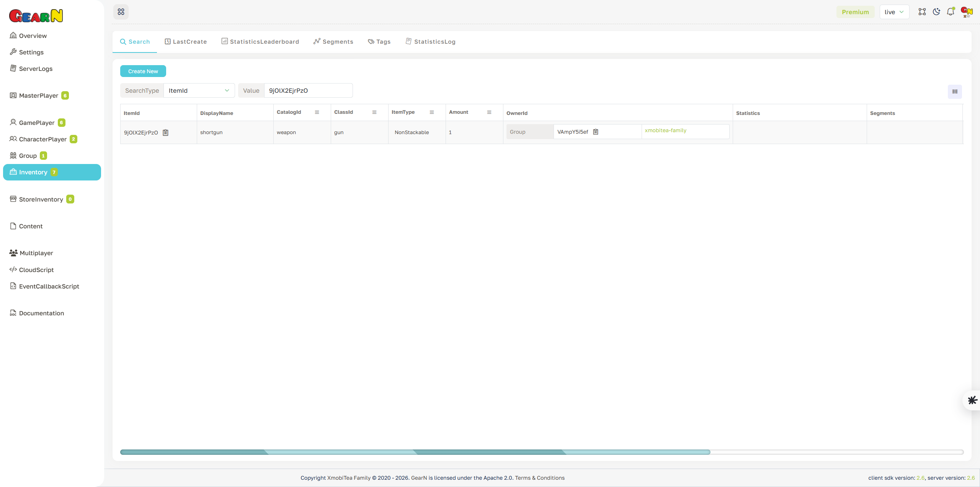Open the Amount column filter
Viewport: 980px width, 487px height.
pyautogui.click(x=489, y=112)
